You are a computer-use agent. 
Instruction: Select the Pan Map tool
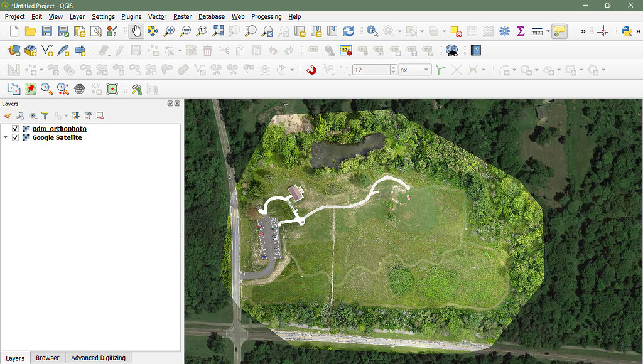[x=136, y=30]
